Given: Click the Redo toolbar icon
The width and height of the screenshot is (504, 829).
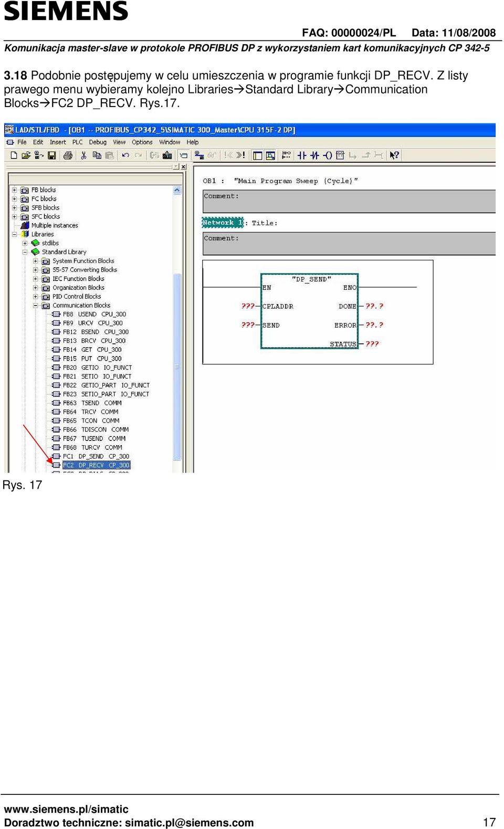Looking at the screenshot, I should coord(138,155).
